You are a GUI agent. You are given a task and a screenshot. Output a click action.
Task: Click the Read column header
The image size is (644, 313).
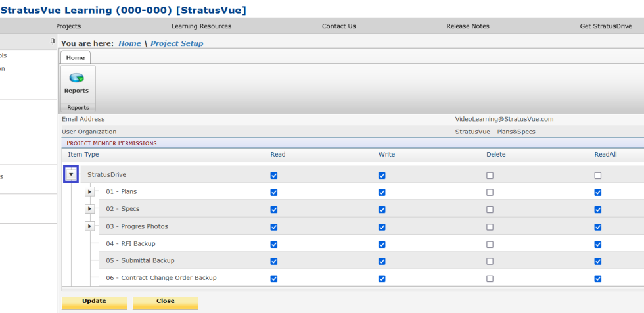(x=278, y=155)
